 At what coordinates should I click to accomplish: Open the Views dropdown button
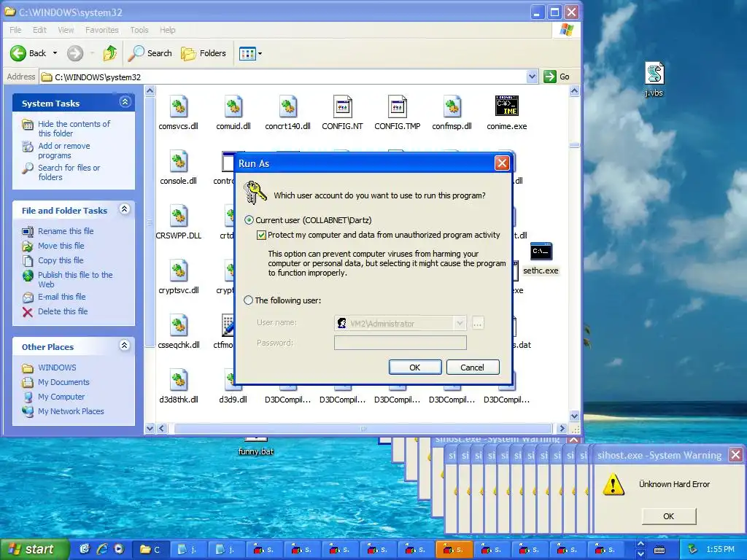pos(251,53)
